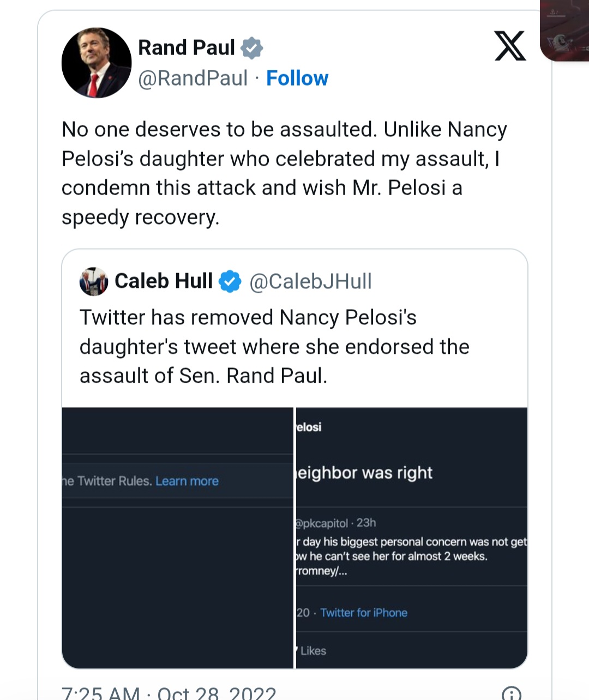Viewport: 589px width, 700px height.
Task: Click the Learn more Twitter Rules link
Action: click(x=187, y=481)
